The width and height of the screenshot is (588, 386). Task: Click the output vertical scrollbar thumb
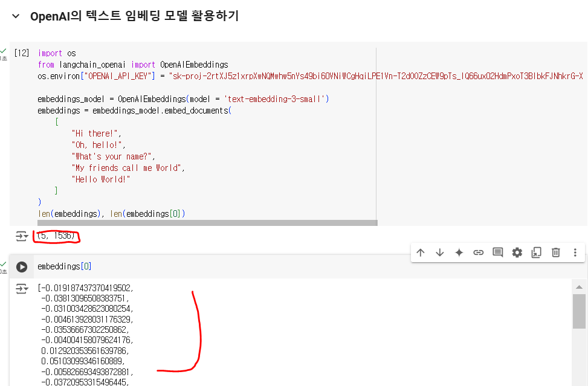coord(579,312)
